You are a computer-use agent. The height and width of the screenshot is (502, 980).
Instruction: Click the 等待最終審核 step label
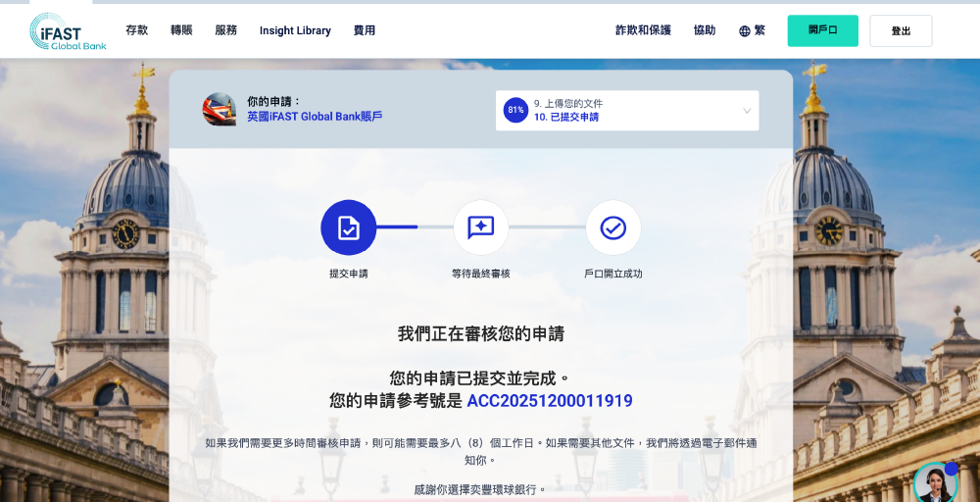click(x=480, y=274)
